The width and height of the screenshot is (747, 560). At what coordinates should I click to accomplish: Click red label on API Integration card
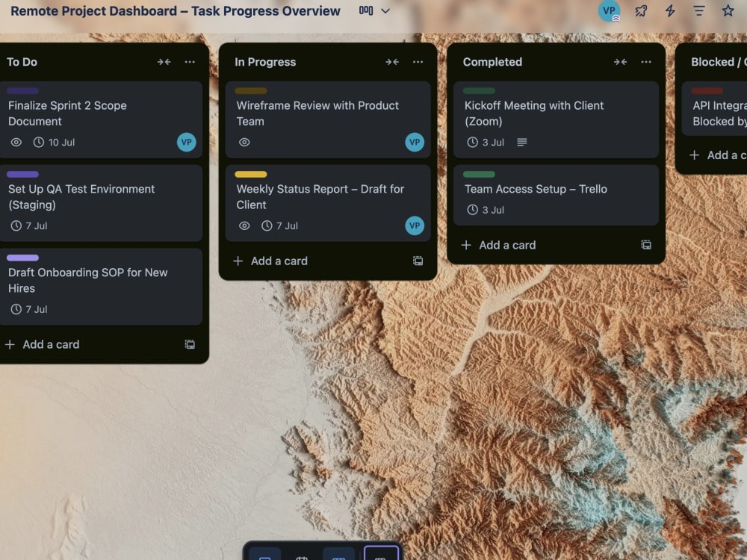pos(707,91)
